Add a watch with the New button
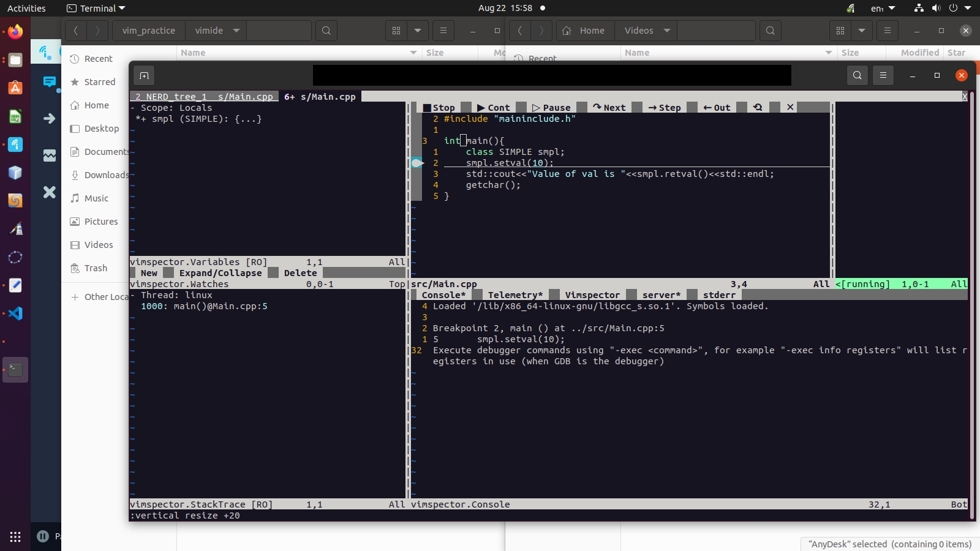 point(148,273)
